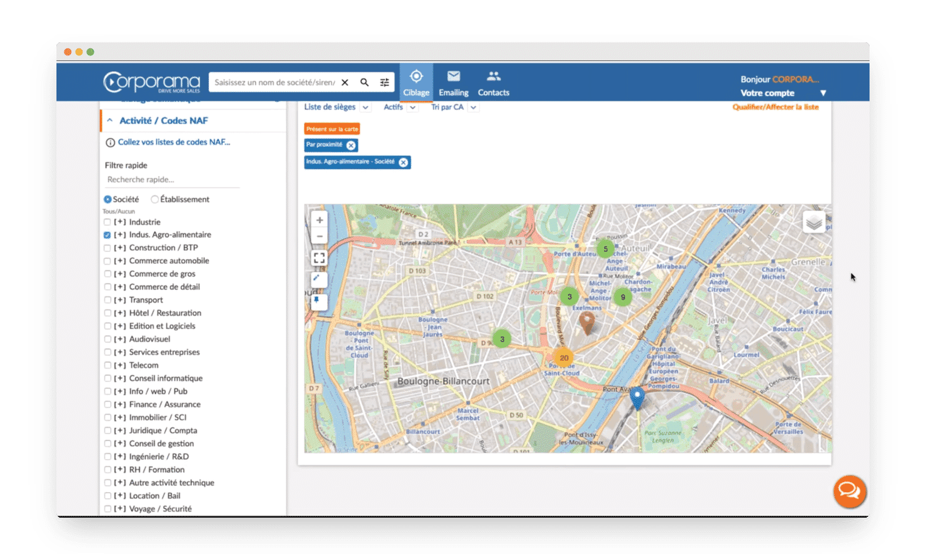Expand the Juridique / Compta [+] node
The image size is (926, 560).
click(x=120, y=431)
